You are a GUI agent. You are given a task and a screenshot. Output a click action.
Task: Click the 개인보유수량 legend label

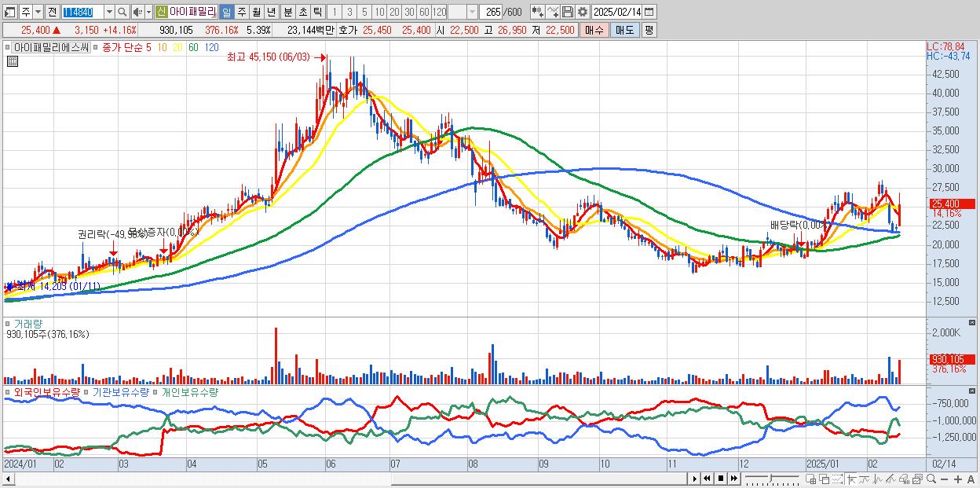(189, 391)
